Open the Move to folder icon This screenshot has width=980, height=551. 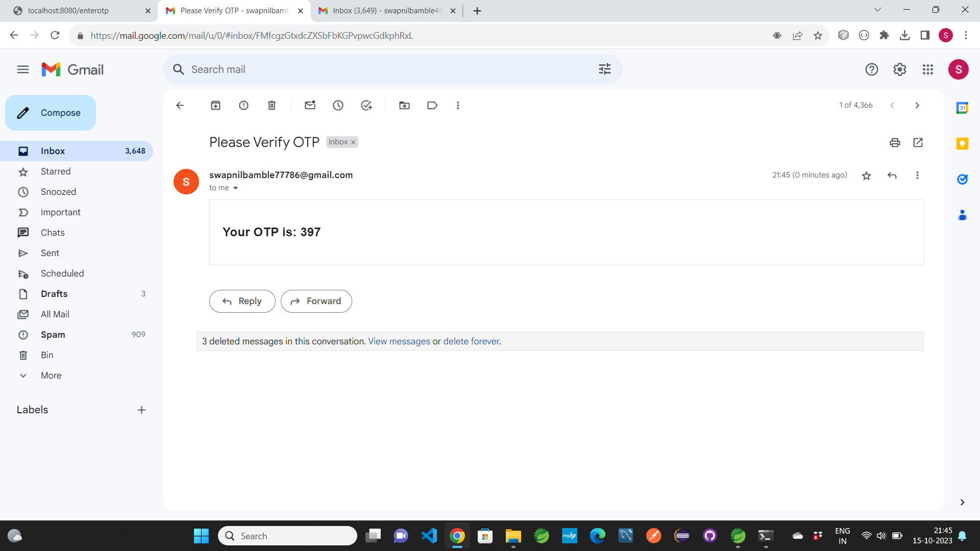coord(404,106)
